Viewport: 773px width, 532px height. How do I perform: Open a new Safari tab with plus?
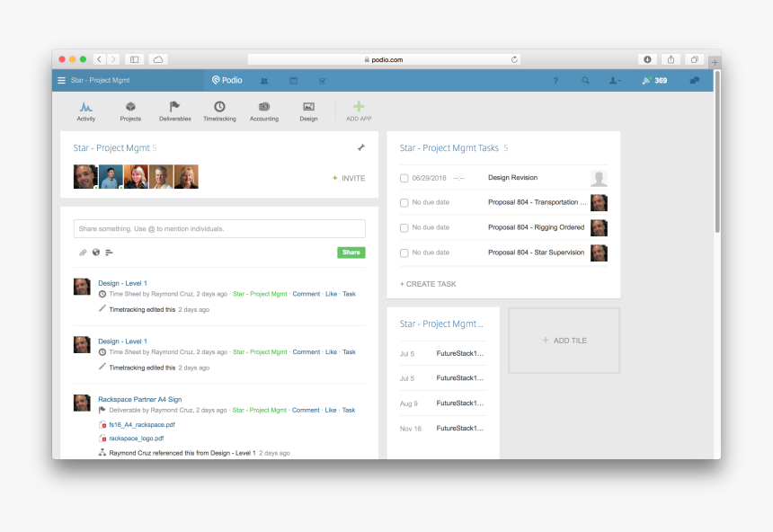pos(715,62)
